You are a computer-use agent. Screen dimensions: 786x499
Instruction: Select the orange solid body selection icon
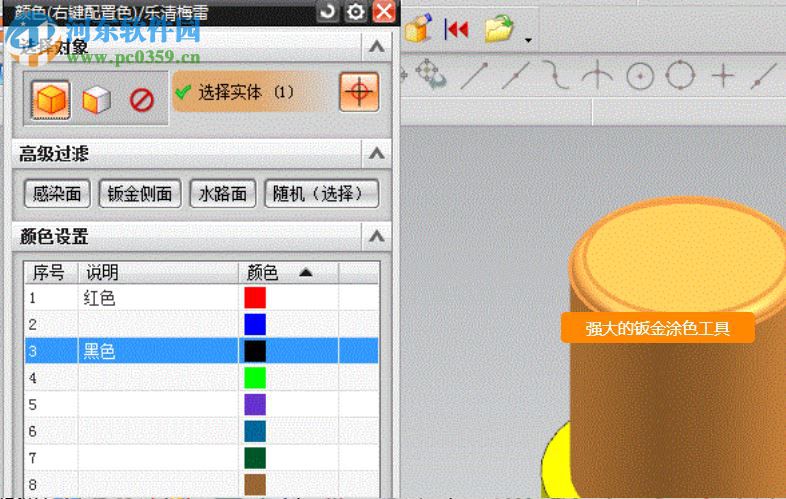(50, 100)
